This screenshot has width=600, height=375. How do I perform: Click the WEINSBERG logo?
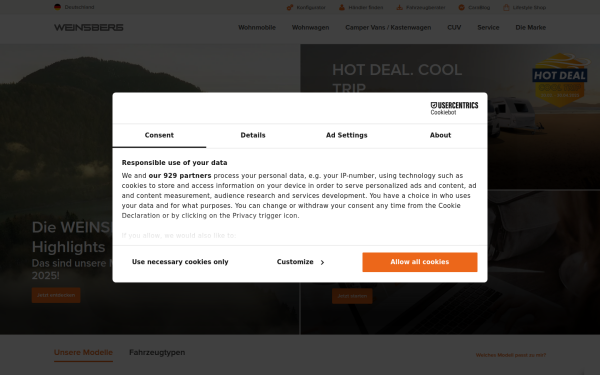(x=89, y=27)
